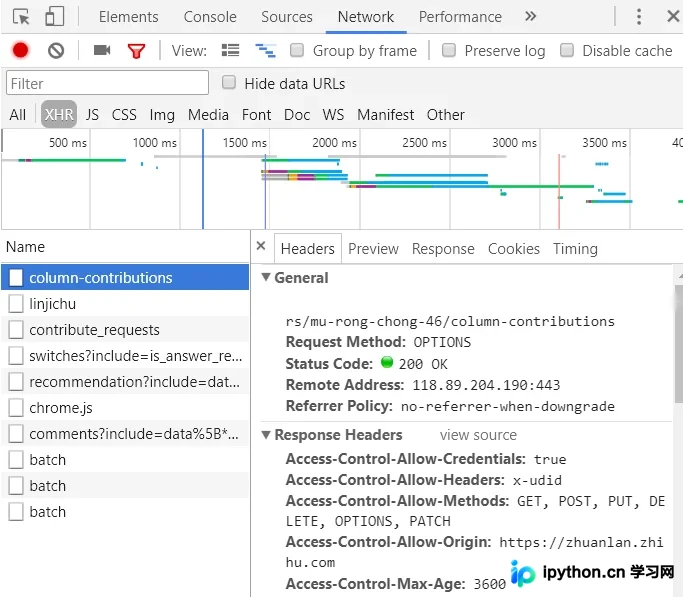Clear the network log with the block icon
The height and width of the screenshot is (597, 683).
tap(56, 51)
